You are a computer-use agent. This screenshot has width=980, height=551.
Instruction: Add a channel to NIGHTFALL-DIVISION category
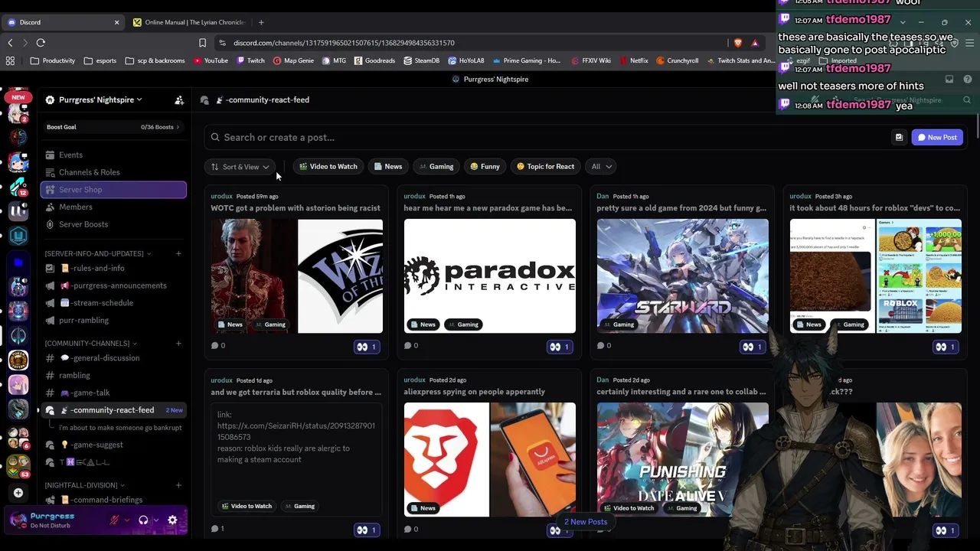tap(178, 485)
